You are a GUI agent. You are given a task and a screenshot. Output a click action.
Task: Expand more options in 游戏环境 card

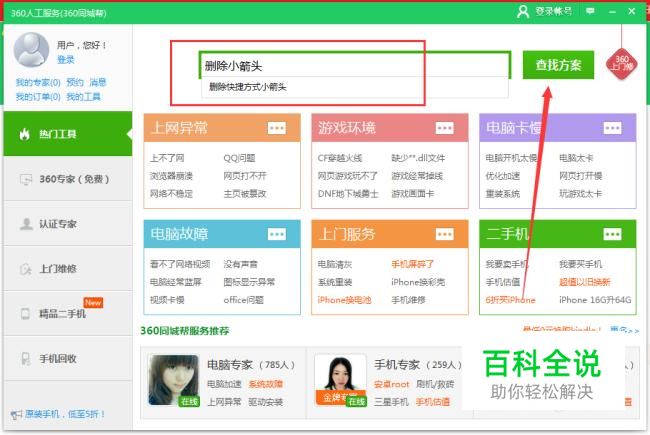pos(444,128)
